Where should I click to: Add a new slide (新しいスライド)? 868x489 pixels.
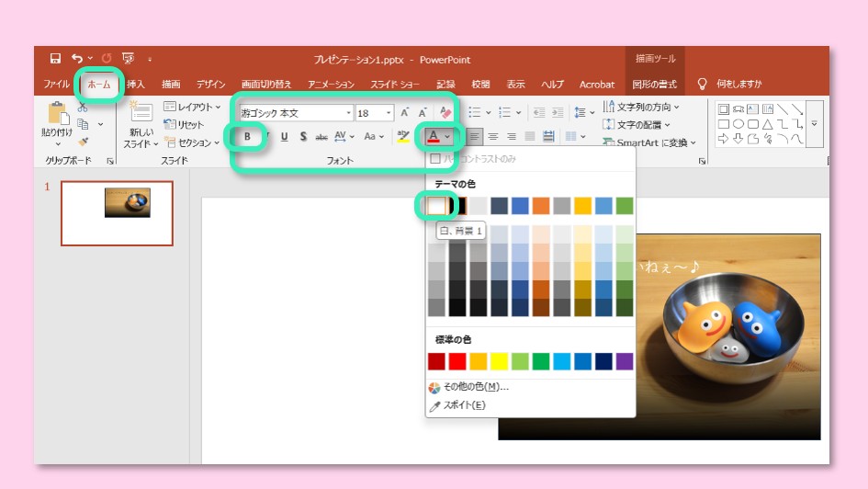tap(141, 125)
